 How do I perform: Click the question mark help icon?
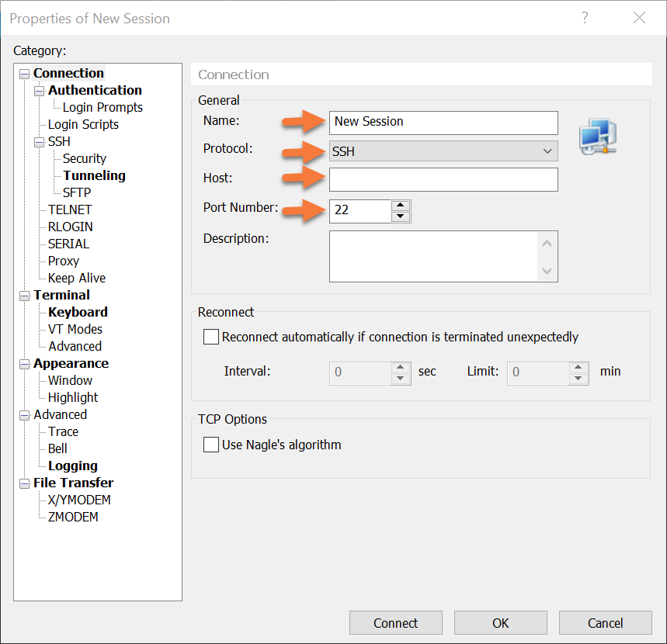pos(585,18)
